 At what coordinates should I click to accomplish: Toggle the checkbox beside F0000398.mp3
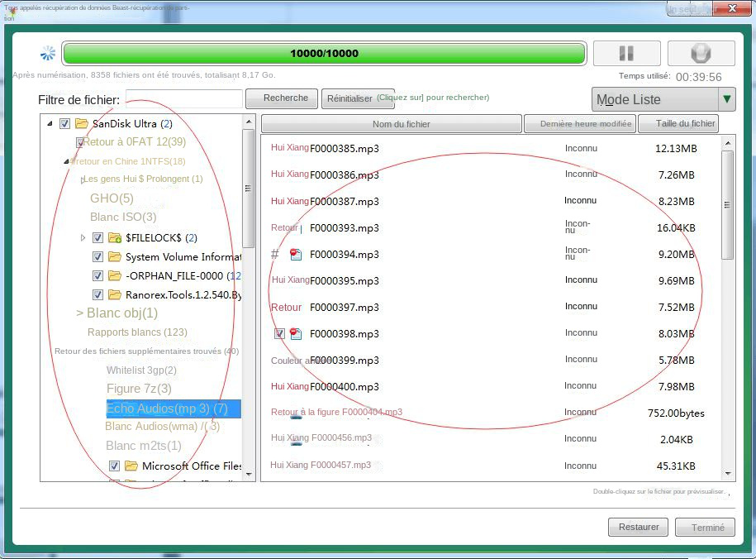pyautogui.click(x=279, y=334)
